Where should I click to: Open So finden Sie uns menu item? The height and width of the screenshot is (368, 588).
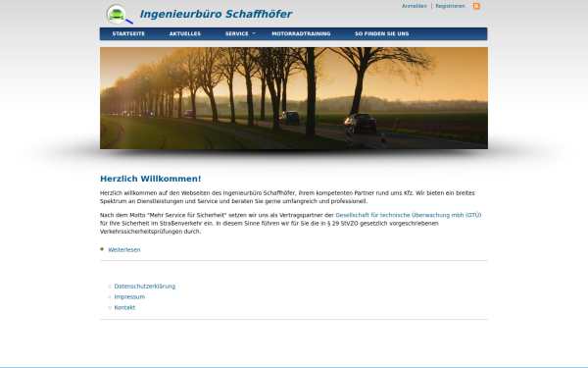pos(382,33)
